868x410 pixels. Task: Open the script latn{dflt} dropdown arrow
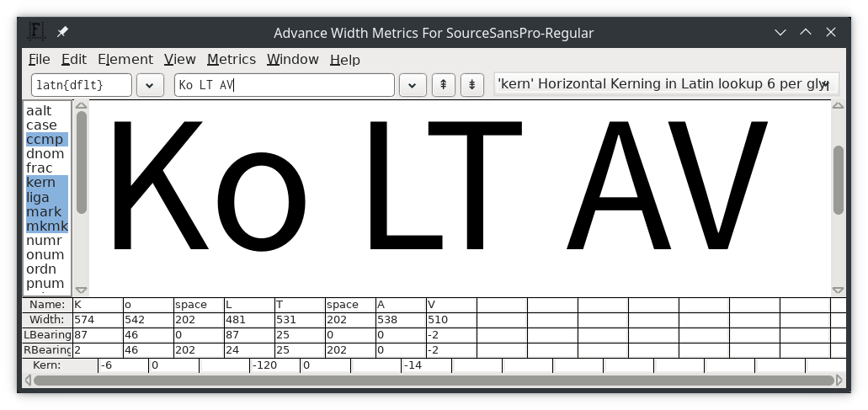150,85
